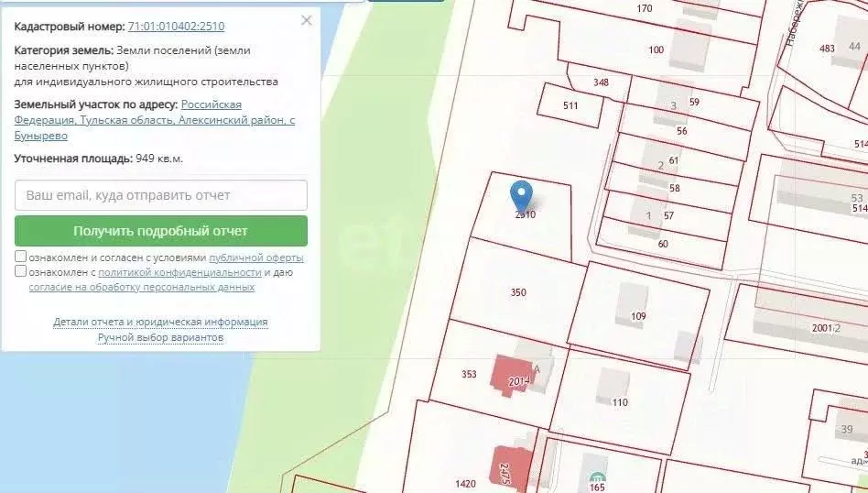Click the green landmark icon near 165
This screenshot has height=493, width=868.
click(x=597, y=477)
